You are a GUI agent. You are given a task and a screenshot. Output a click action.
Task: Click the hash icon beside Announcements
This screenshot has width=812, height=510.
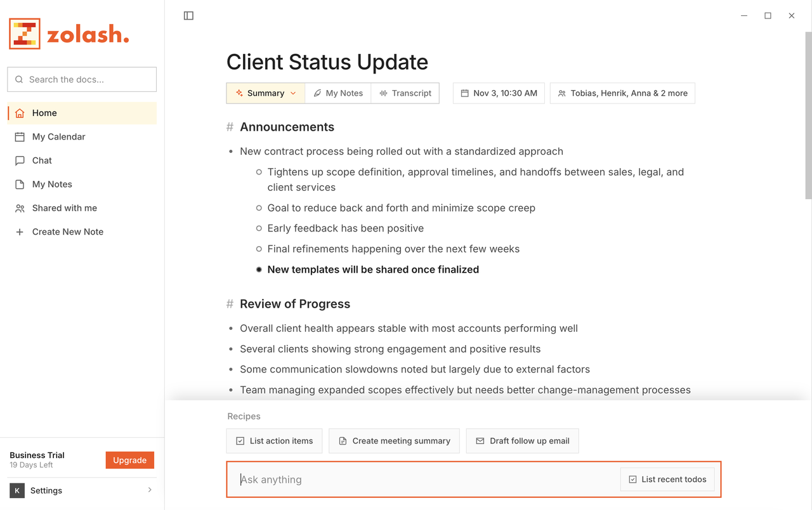click(230, 128)
